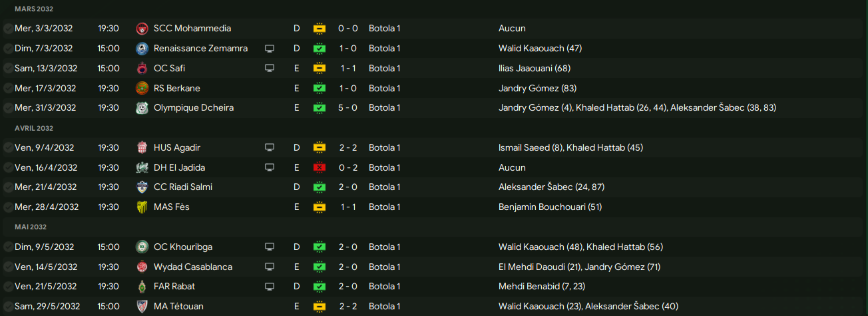Click the TV broadcast icon for OC Safi
868x316 pixels.
tap(270, 69)
